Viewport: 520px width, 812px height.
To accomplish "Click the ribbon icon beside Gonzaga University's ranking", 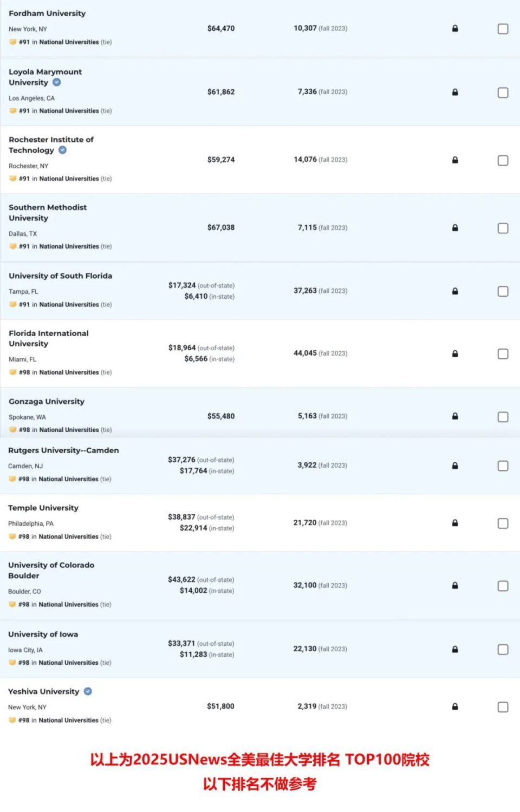I will point(12,429).
